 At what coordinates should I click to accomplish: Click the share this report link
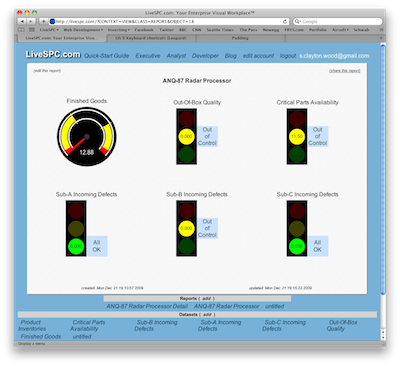(345, 71)
